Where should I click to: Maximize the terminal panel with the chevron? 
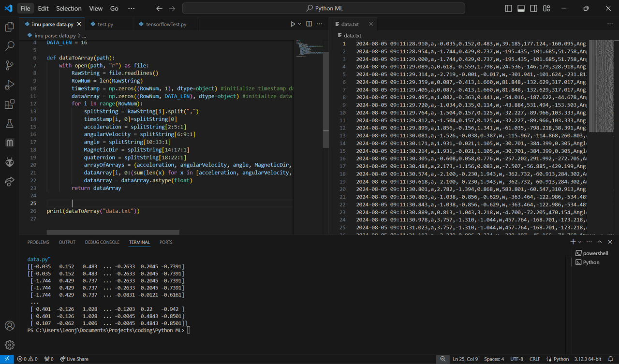click(600, 242)
